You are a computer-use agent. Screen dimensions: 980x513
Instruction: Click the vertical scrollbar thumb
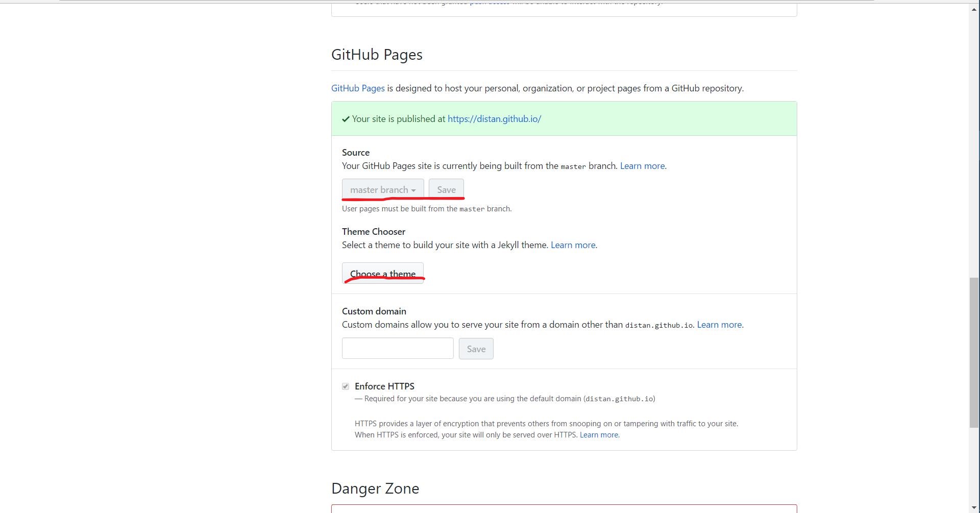coord(974,353)
